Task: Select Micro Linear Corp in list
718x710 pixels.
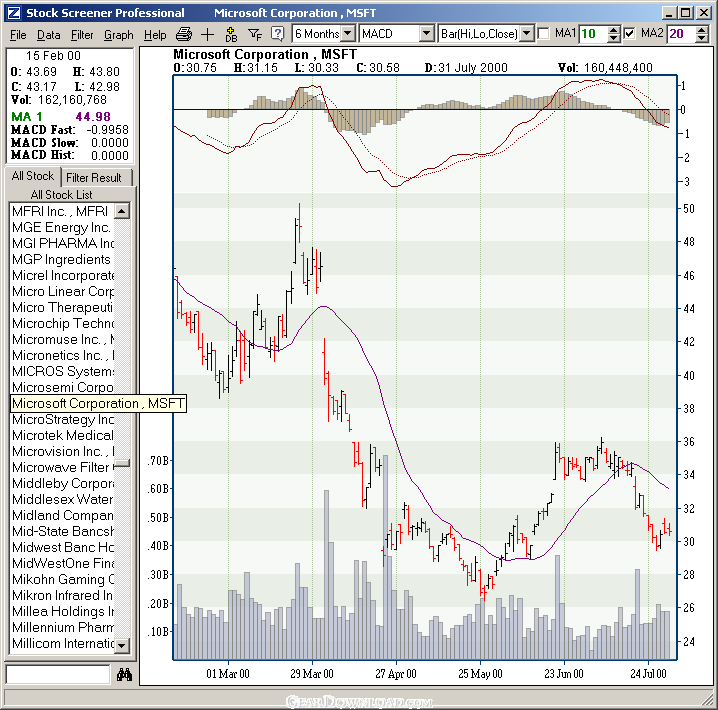Action: (x=62, y=292)
